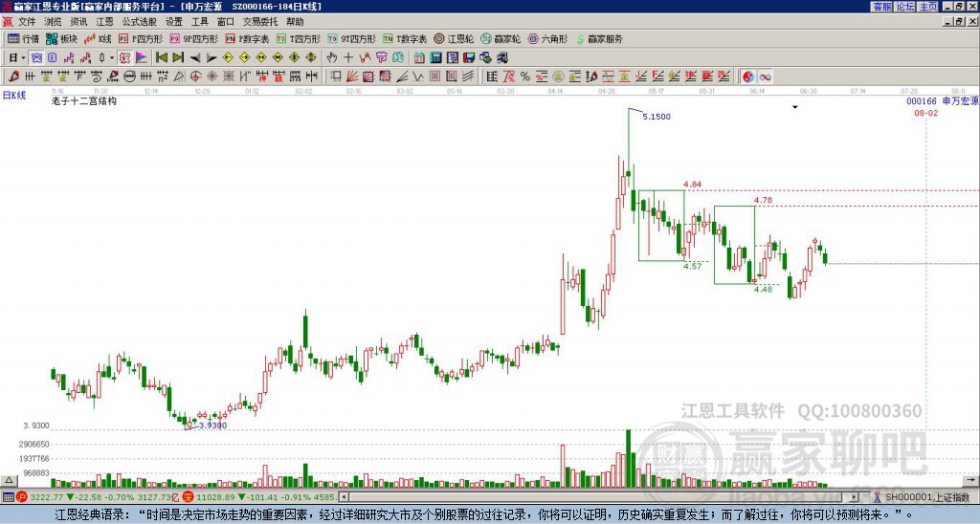Click the 000166 申万宏源 stock label
This screenshot has width=980, height=524.
click(x=943, y=100)
